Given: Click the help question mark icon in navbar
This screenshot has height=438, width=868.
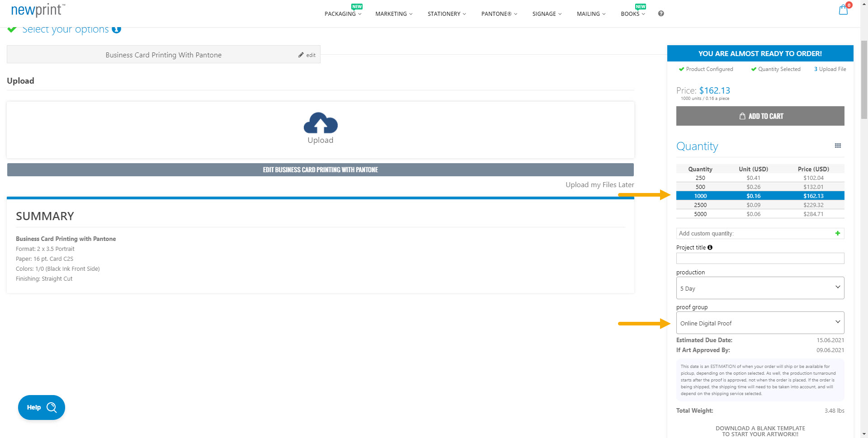Looking at the screenshot, I should click(x=661, y=14).
